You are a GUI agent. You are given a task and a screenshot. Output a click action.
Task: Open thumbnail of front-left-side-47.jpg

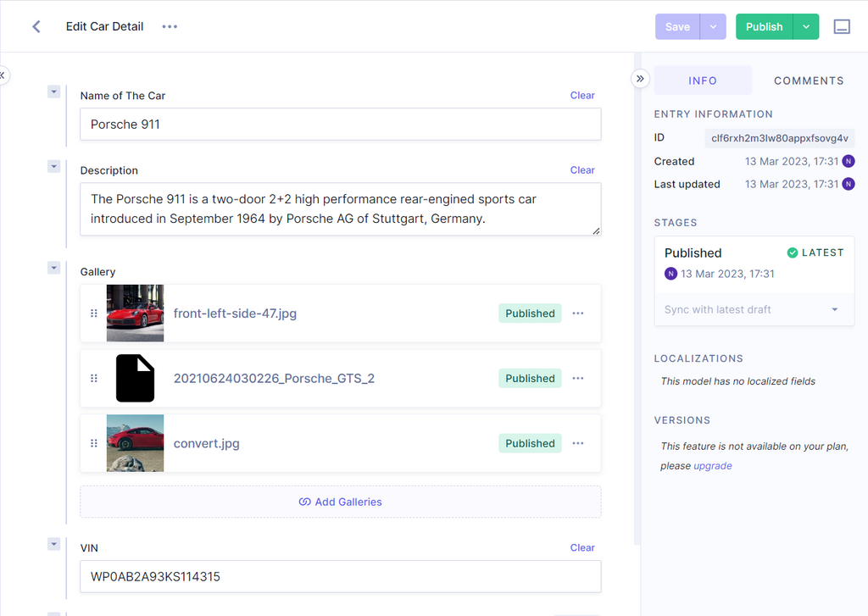(135, 314)
